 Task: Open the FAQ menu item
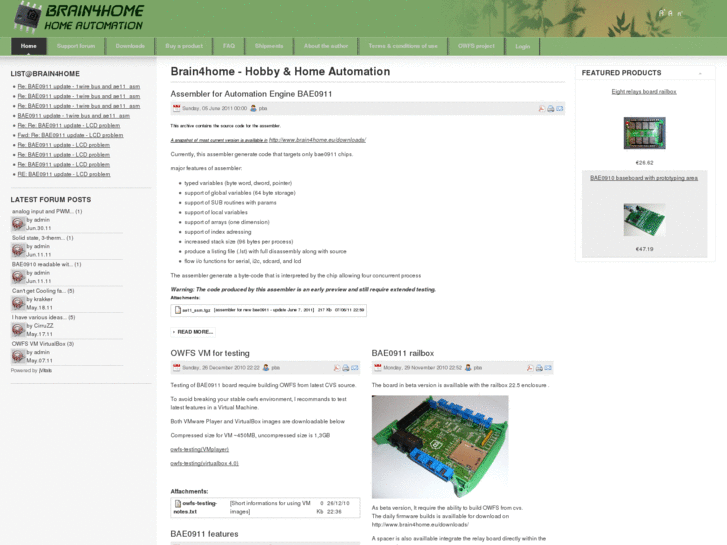(229, 46)
